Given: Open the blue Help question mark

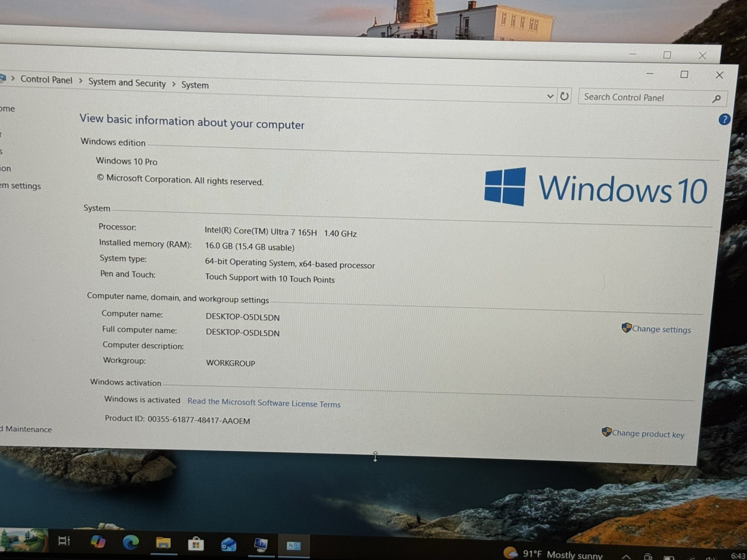Looking at the screenshot, I should click(x=724, y=119).
